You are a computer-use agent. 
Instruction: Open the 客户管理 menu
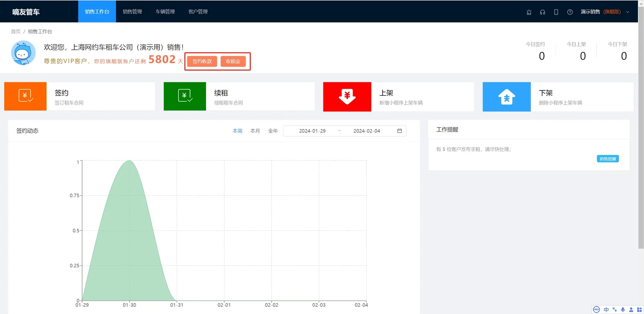pyautogui.click(x=198, y=12)
